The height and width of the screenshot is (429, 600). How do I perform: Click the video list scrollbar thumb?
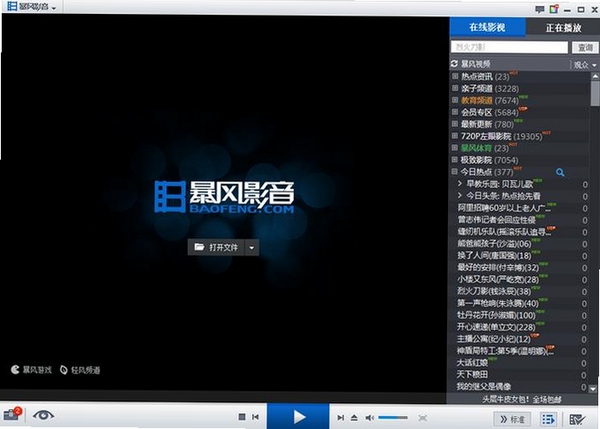point(595,93)
